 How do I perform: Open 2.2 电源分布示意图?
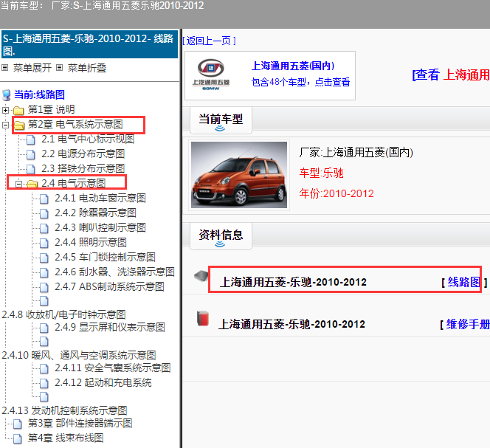pos(83,154)
